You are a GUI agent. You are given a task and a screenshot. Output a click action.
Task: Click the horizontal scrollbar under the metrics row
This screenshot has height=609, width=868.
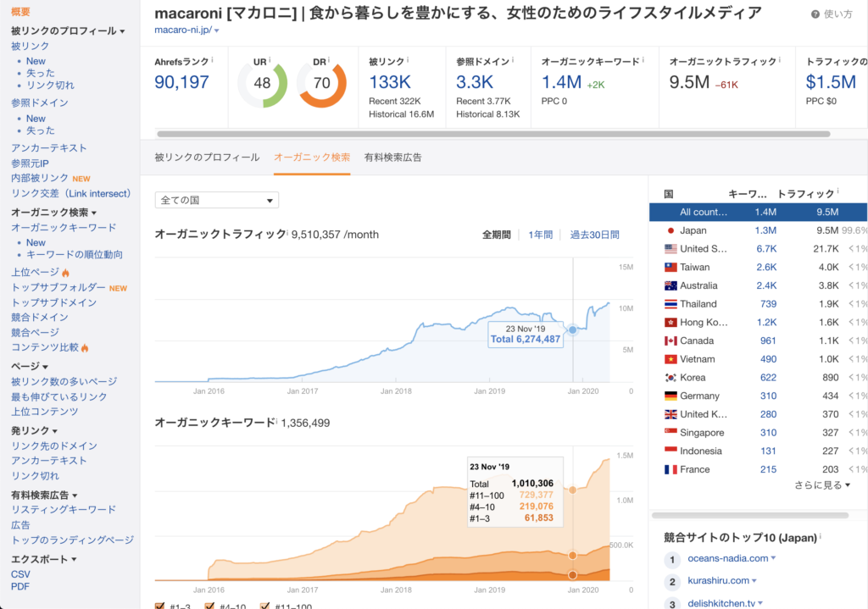click(493, 134)
